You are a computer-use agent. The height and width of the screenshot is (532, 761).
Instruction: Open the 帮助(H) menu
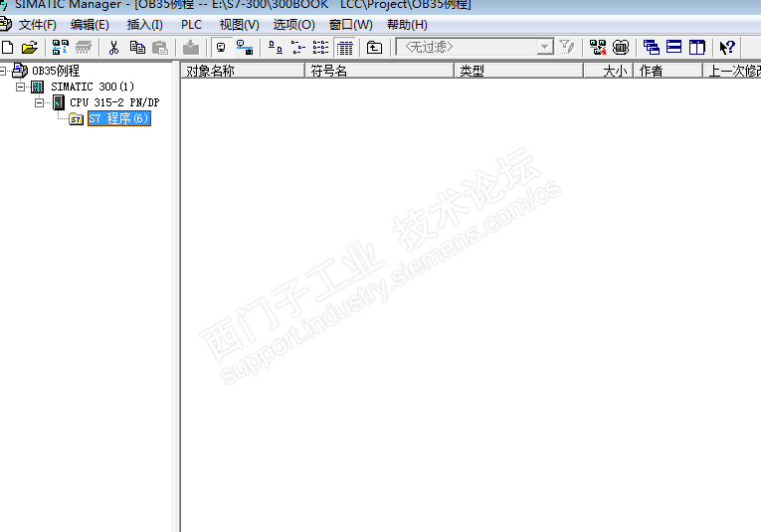[x=407, y=25]
